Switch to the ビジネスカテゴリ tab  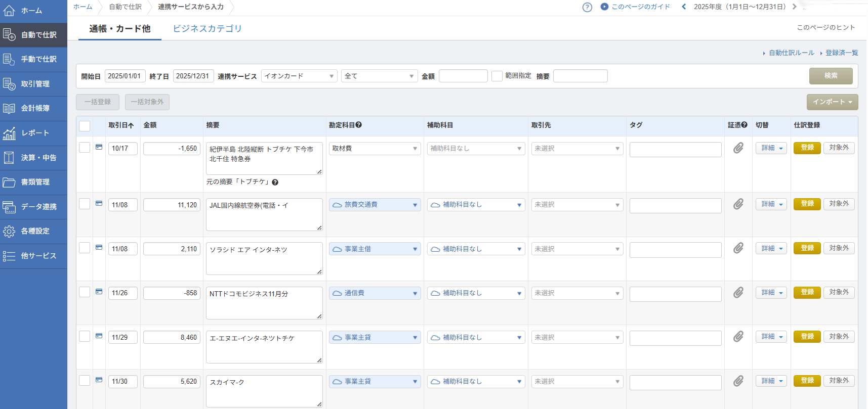207,29
